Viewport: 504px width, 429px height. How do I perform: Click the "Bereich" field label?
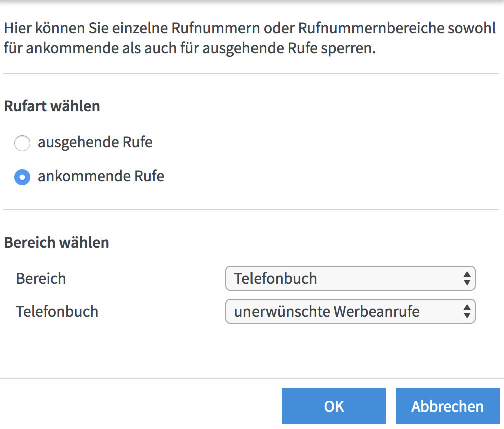coord(41,278)
